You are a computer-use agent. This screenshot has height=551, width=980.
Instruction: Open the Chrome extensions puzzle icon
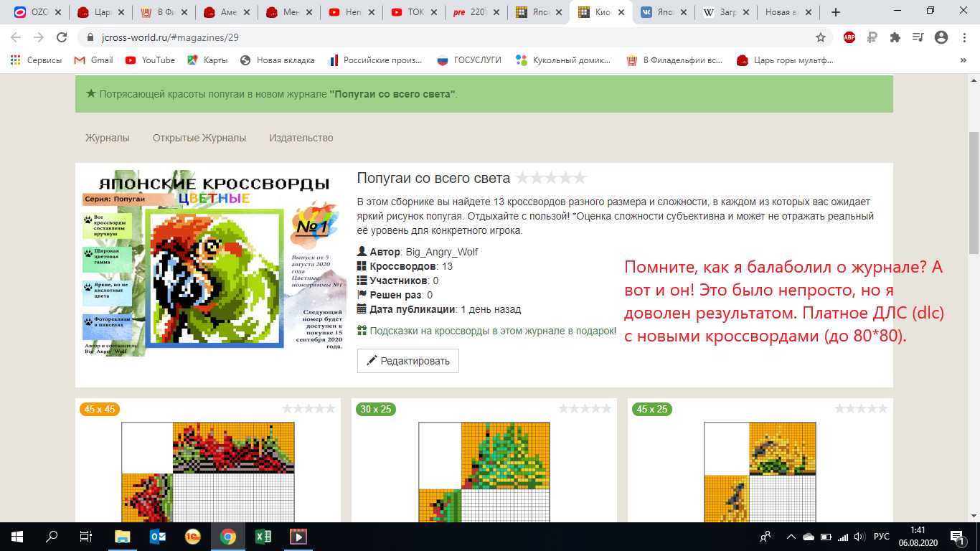click(895, 37)
